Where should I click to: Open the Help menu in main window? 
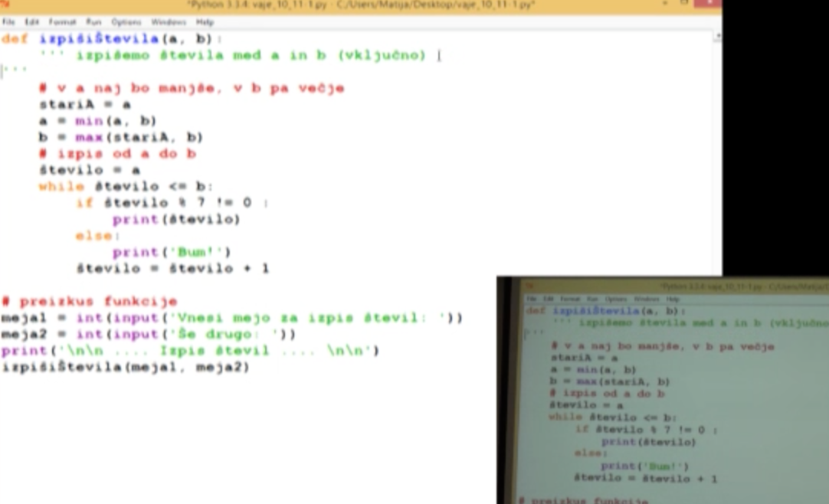(205, 22)
